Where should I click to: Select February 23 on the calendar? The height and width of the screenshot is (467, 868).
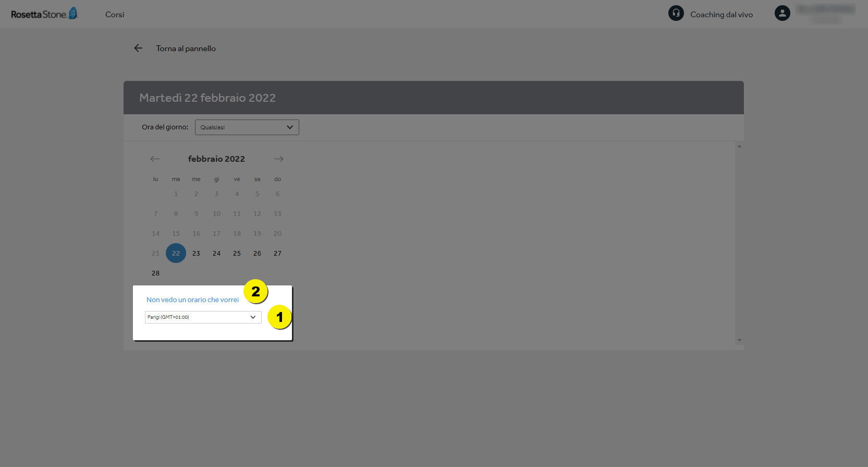tap(196, 253)
